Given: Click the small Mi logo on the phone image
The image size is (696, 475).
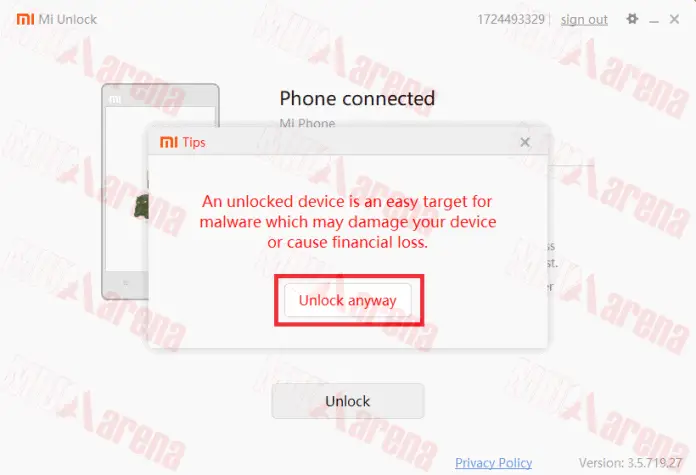Looking at the screenshot, I should 115,99.
